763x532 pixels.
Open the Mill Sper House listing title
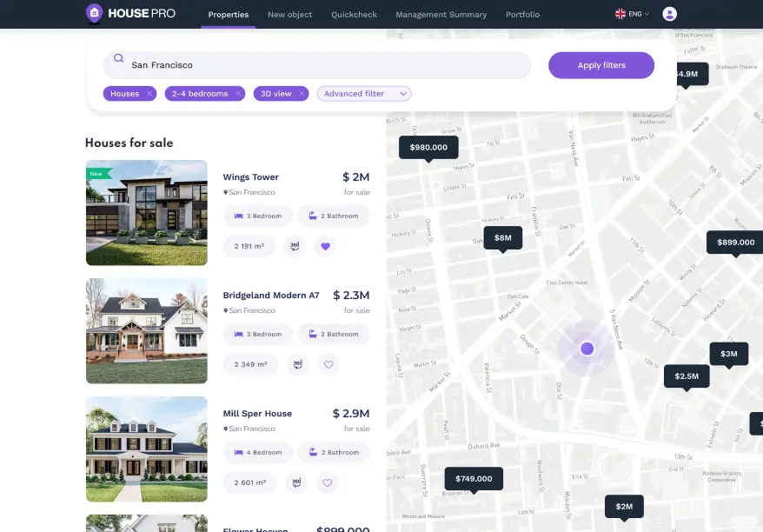point(257,414)
